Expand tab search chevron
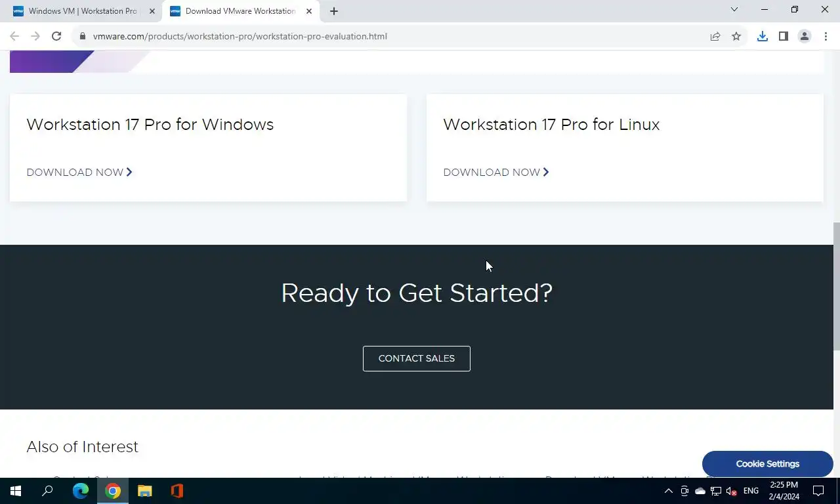Viewport: 840px width, 504px height. point(734,10)
